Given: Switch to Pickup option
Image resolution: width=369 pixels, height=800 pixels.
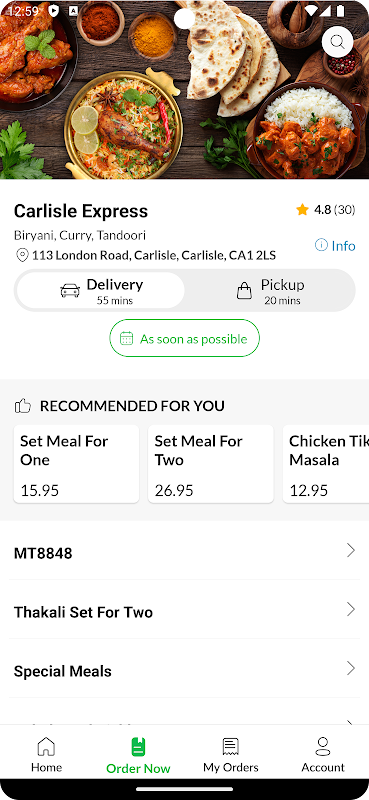Looking at the screenshot, I should point(270,290).
